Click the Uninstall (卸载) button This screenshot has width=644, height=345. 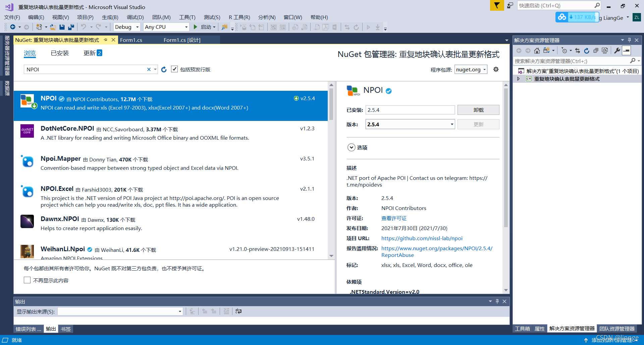click(478, 110)
